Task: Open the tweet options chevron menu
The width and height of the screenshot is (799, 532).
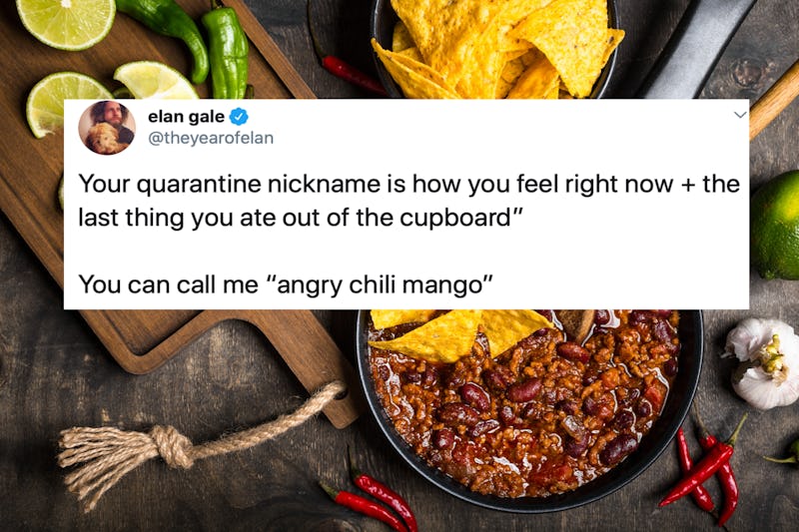Action: [x=740, y=115]
